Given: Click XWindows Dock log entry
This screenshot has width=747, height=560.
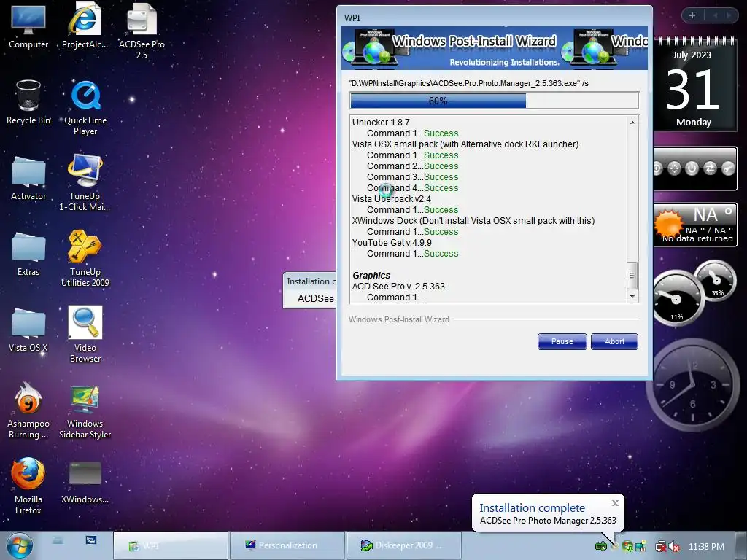Looking at the screenshot, I should coord(473,221).
